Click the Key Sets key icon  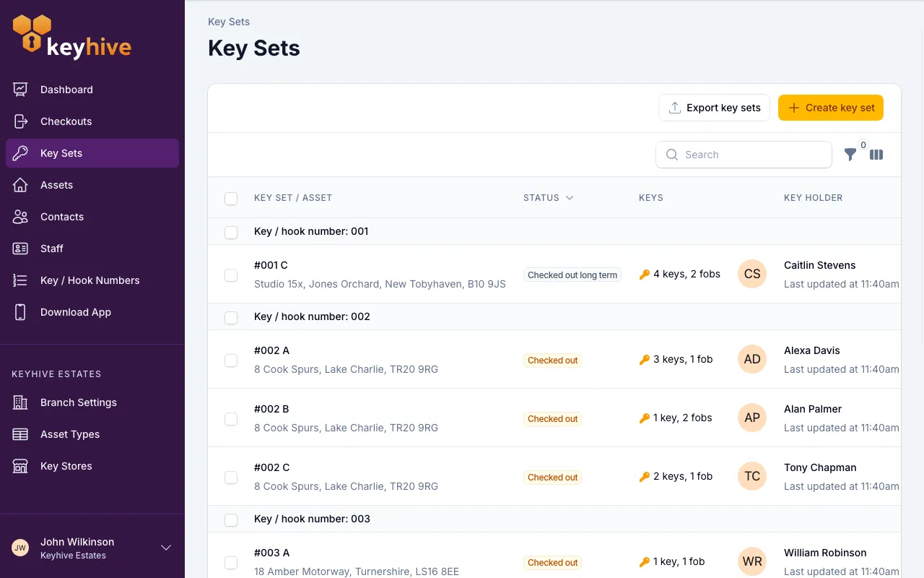click(20, 153)
